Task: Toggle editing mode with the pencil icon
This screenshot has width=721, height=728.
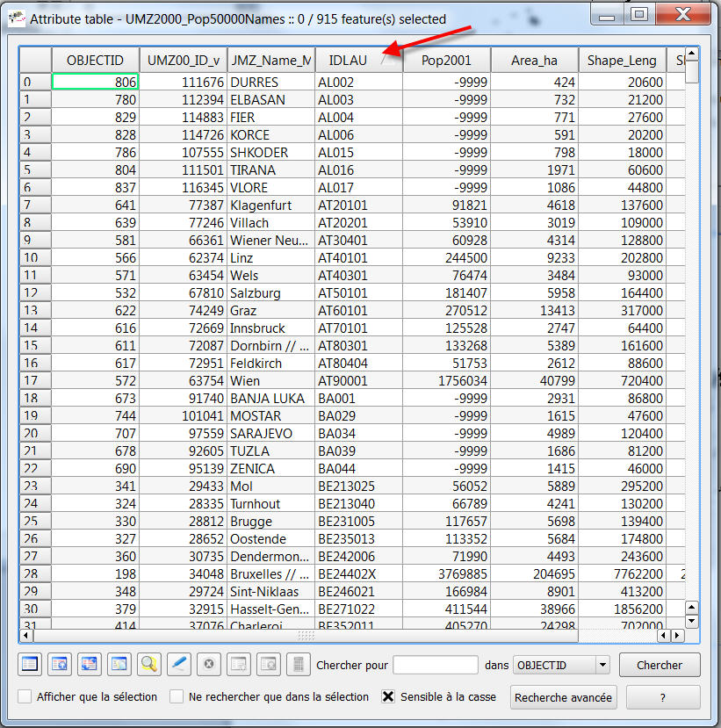Action: click(179, 665)
